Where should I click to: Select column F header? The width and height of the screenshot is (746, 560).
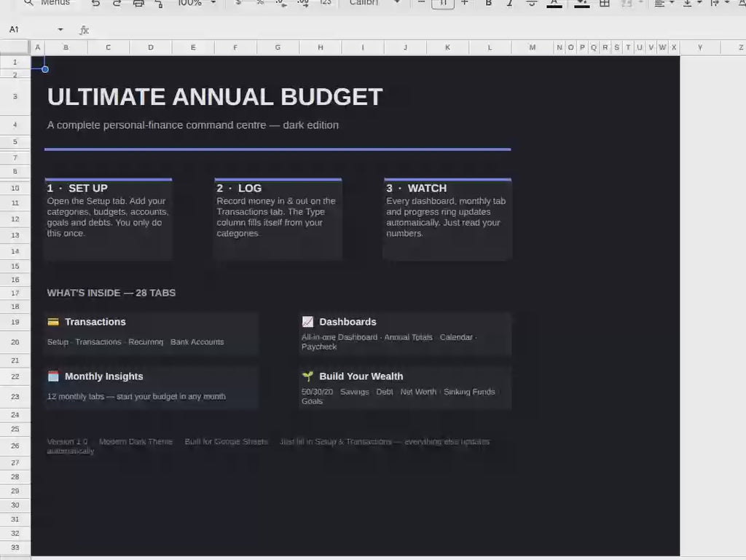(x=235, y=47)
